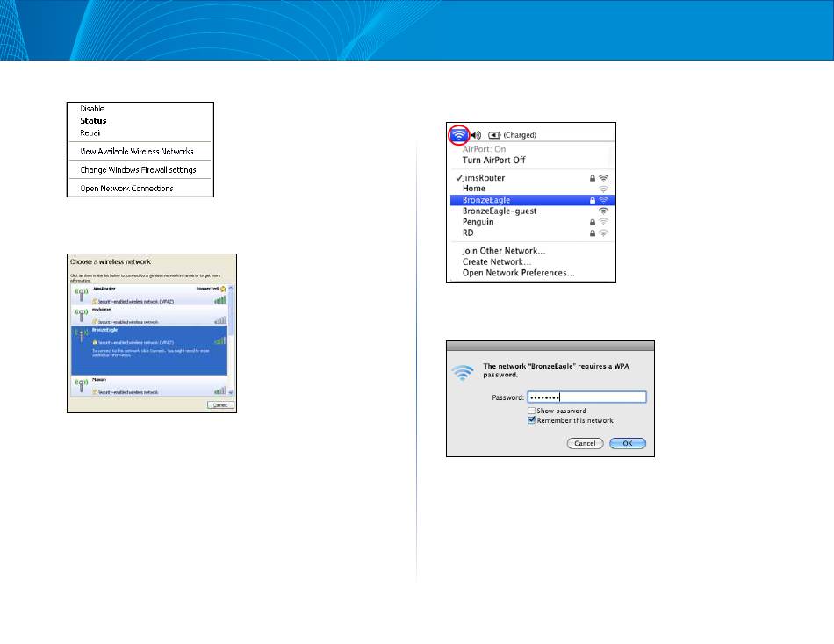Click the signal icon on JimsRouter row
The image size is (834, 644).
(604, 178)
